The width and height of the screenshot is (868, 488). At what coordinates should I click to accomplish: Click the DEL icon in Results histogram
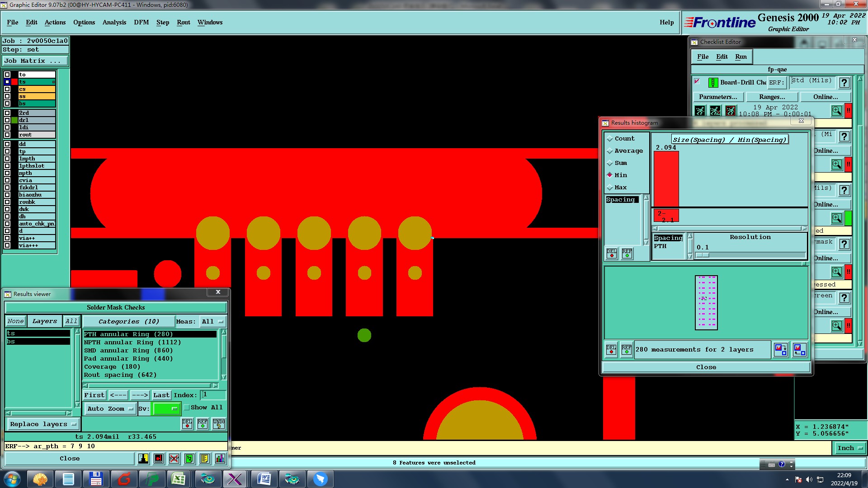(x=612, y=253)
